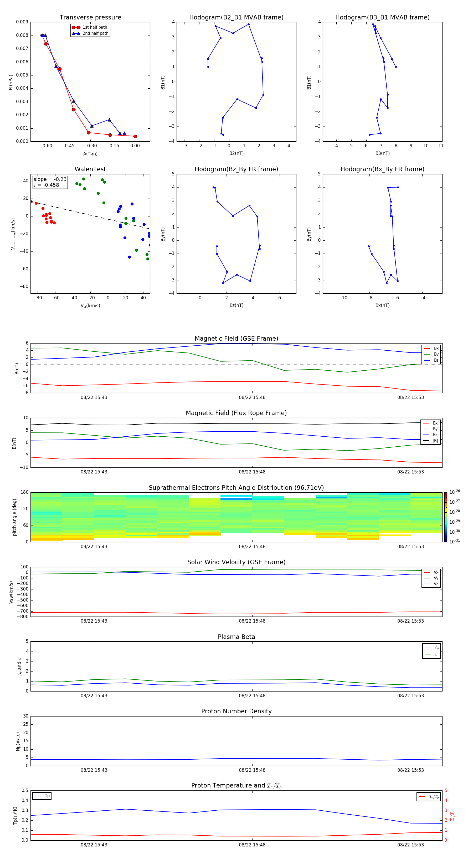Click the 'Magnetic Field (Flux Rope Frame)' title

236,413
